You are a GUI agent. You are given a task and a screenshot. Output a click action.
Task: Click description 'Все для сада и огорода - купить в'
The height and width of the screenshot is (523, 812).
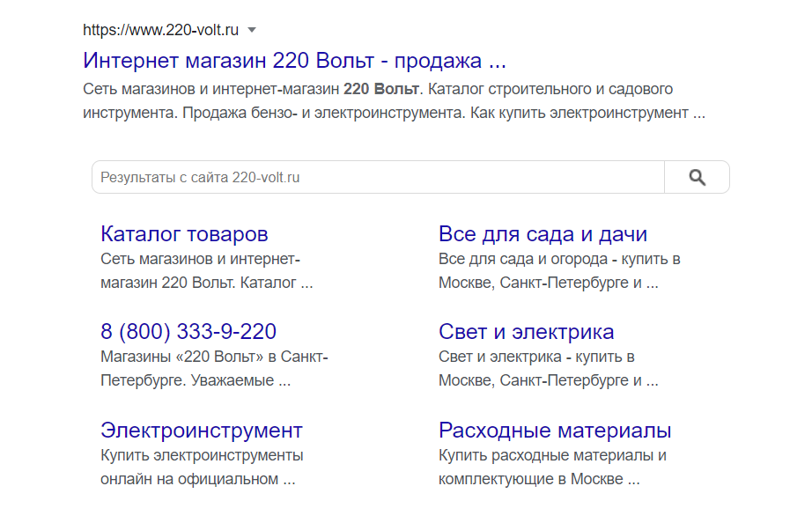559,258
